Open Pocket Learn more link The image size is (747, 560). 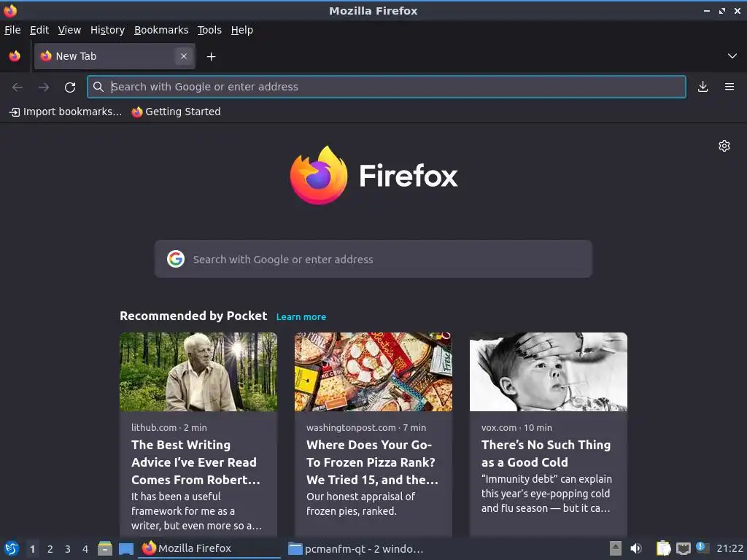tap(301, 317)
